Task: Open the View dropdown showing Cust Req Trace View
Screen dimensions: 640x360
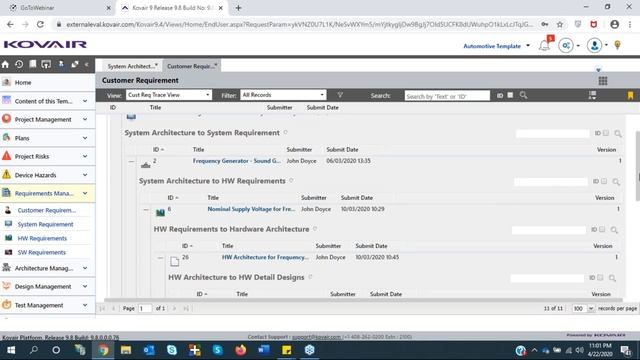Action: [x=169, y=95]
